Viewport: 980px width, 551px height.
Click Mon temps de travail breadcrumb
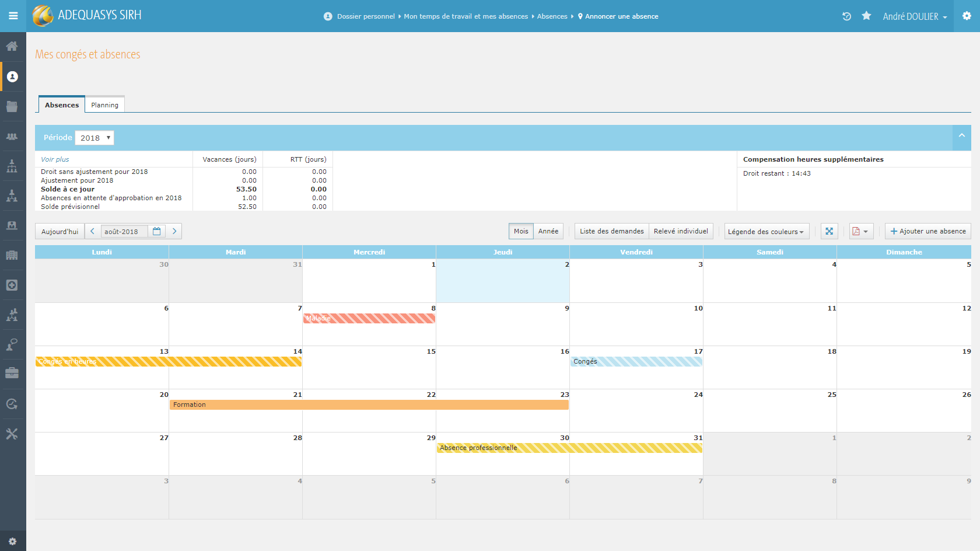(466, 16)
